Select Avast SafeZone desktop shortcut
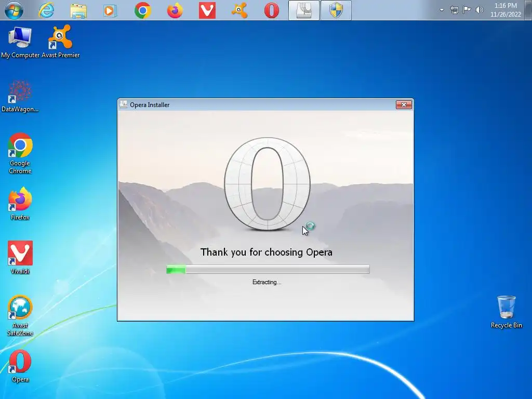Screen dimensions: 532x399 tap(20, 316)
